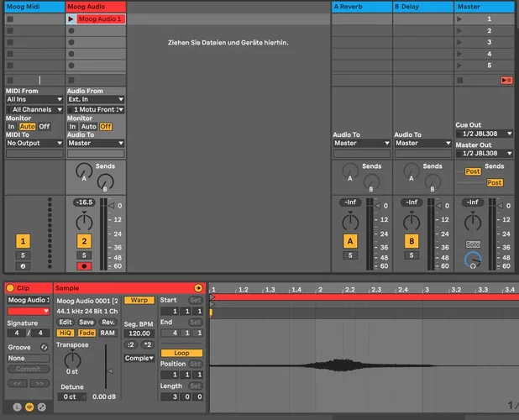The width and height of the screenshot is (519, 420).
Task: Select the A Reverb track header
Action: tap(360, 7)
